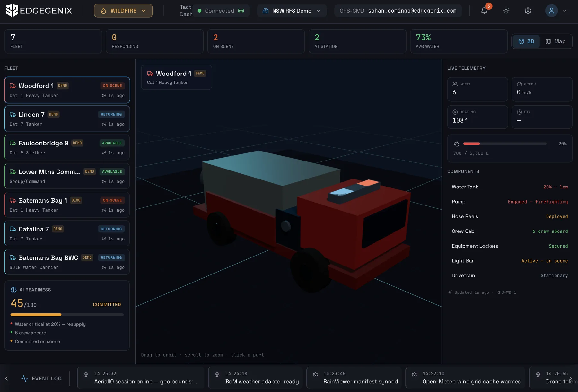The height and width of the screenshot is (392, 578).
Task: Select the Crew Cab component row
Action: (510, 231)
